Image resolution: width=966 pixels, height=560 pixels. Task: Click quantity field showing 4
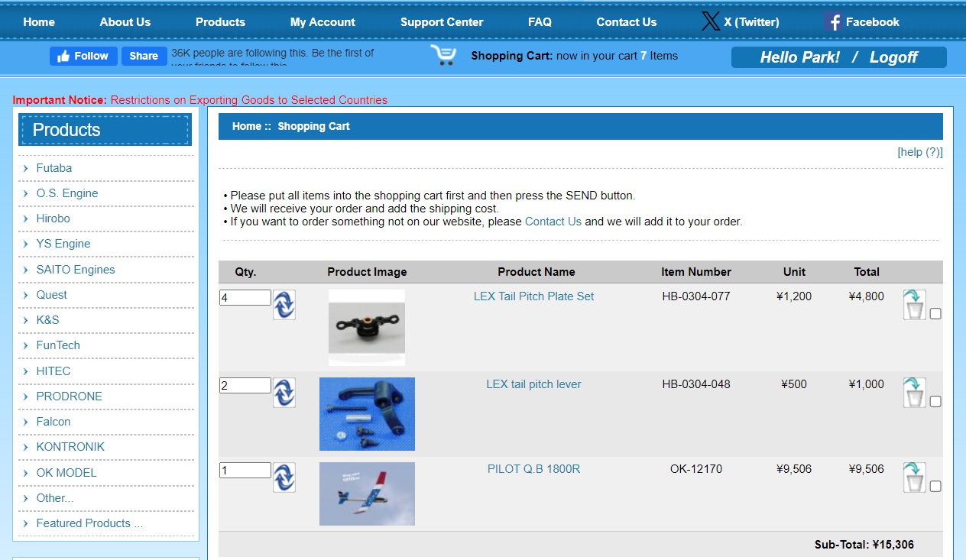pyautogui.click(x=245, y=298)
